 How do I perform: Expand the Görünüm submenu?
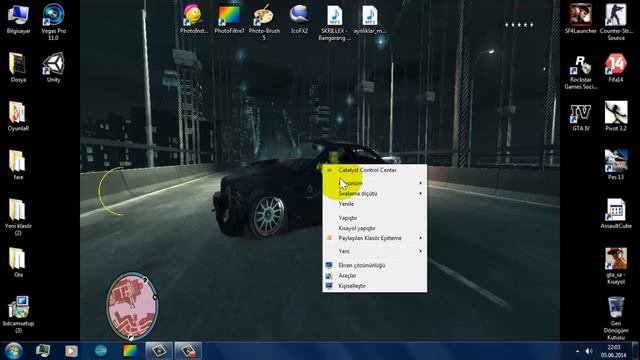(375, 183)
